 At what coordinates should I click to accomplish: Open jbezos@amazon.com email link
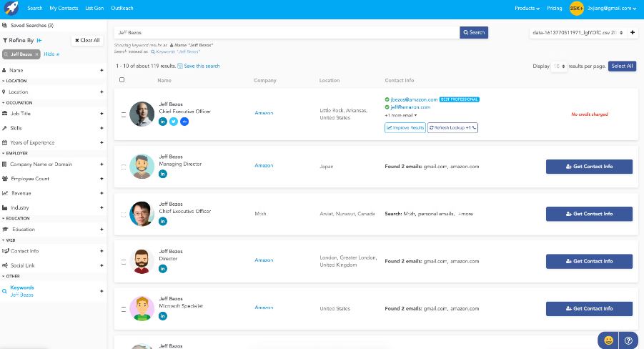(x=414, y=100)
